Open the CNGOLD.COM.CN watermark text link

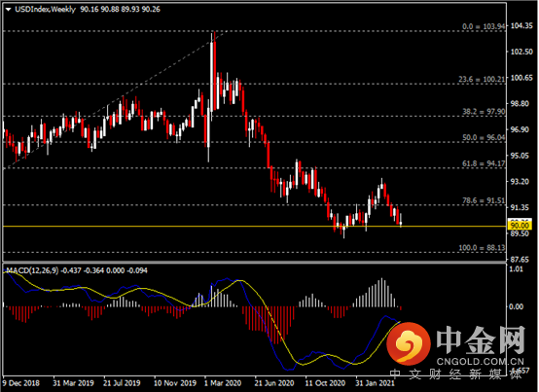tap(481, 362)
